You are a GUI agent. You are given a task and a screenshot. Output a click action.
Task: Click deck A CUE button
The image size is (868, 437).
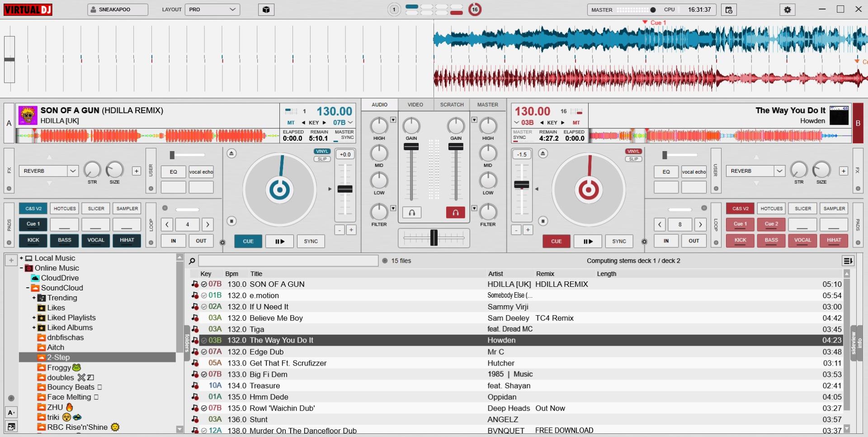[248, 241]
